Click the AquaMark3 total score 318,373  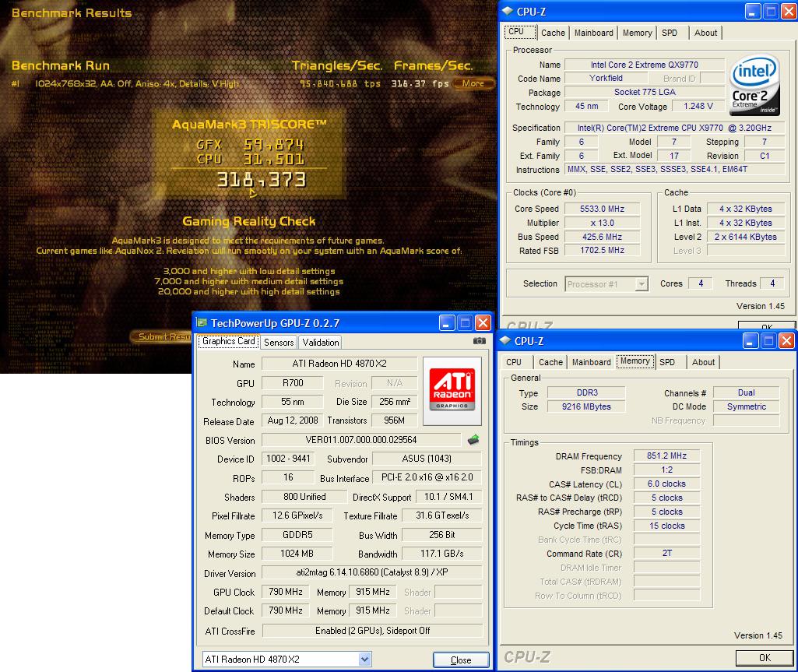click(x=261, y=180)
